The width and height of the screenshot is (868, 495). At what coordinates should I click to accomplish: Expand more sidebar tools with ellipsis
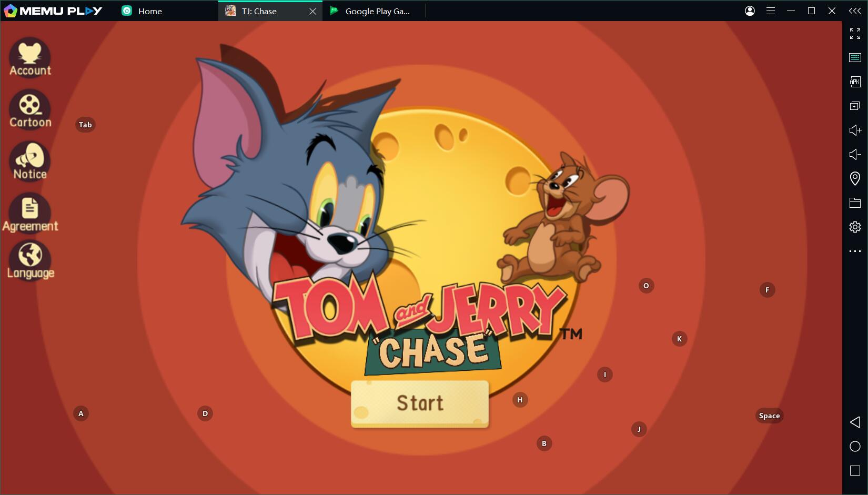(x=855, y=251)
